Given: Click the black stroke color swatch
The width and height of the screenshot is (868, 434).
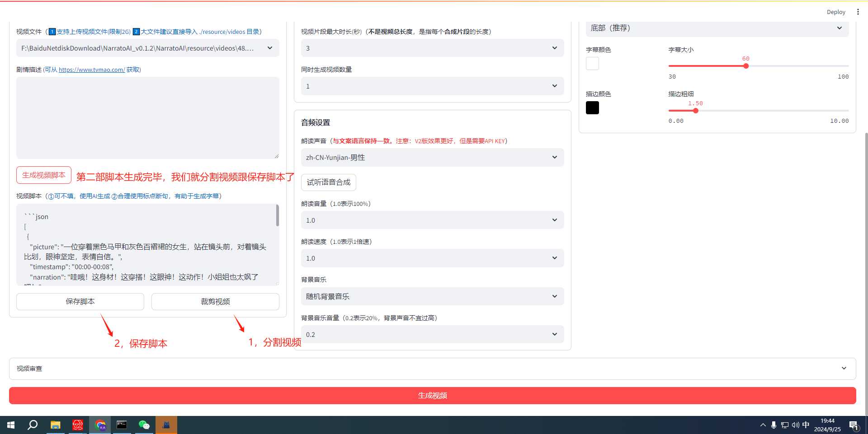Looking at the screenshot, I should coord(592,107).
